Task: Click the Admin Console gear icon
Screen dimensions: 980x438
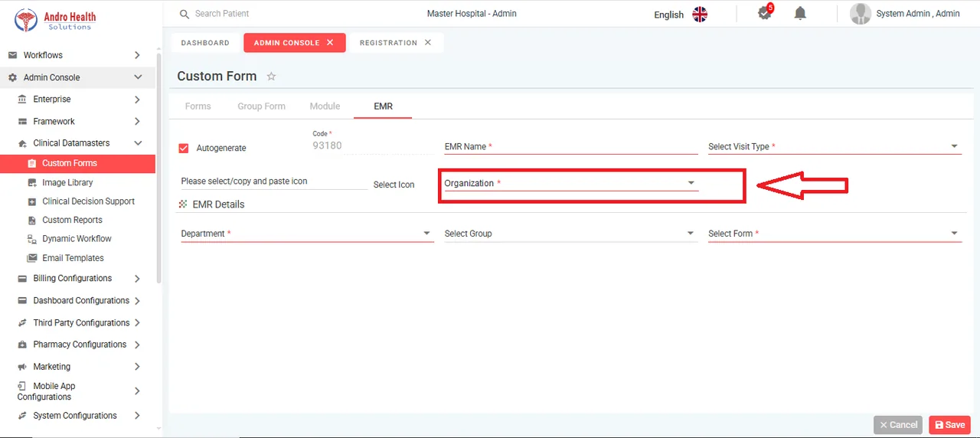Action: (x=12, y=77)
